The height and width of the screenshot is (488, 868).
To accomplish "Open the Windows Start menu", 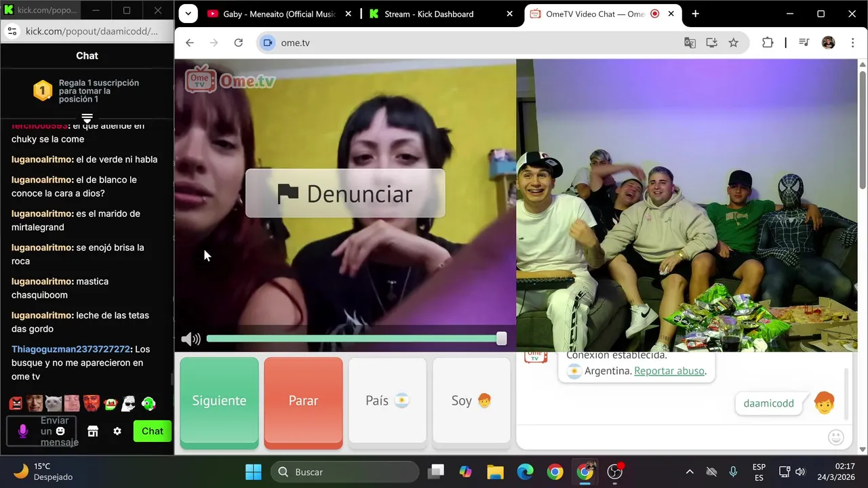I will [254, 472].
